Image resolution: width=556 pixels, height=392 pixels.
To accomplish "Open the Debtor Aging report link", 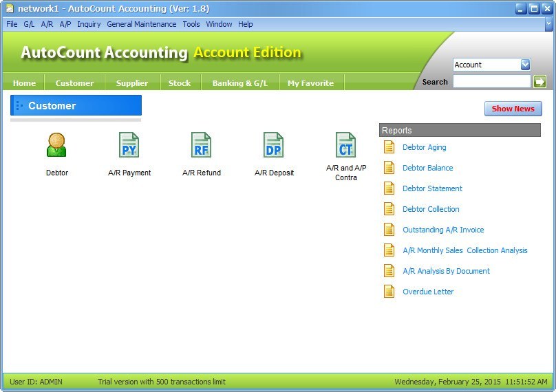I will [425, 147].
